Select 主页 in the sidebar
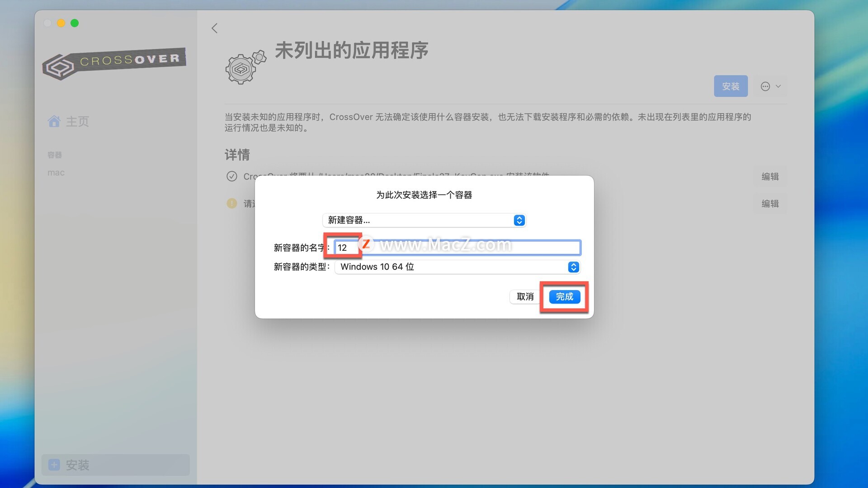 point(77,121)
